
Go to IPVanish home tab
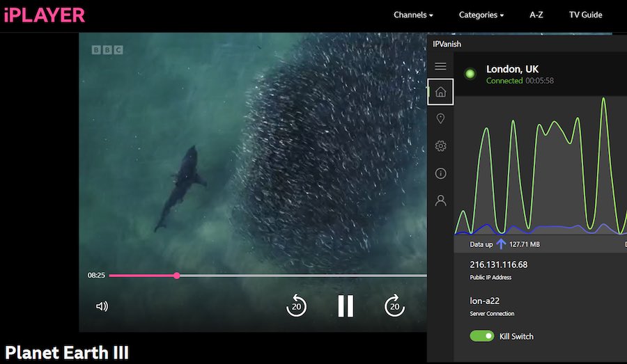440,92
